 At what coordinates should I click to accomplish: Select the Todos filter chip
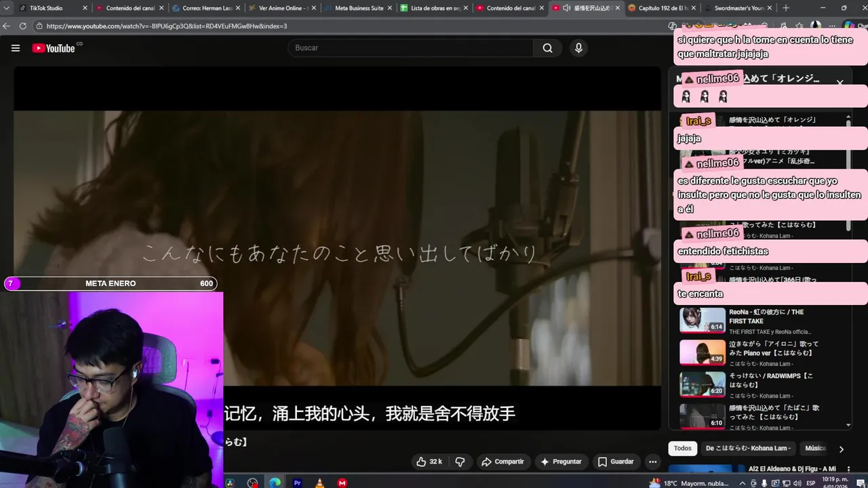click(683, 448)
